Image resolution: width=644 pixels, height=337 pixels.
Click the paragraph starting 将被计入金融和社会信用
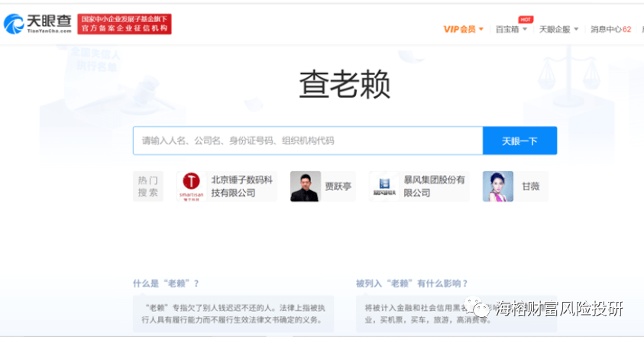click(456, 313)
